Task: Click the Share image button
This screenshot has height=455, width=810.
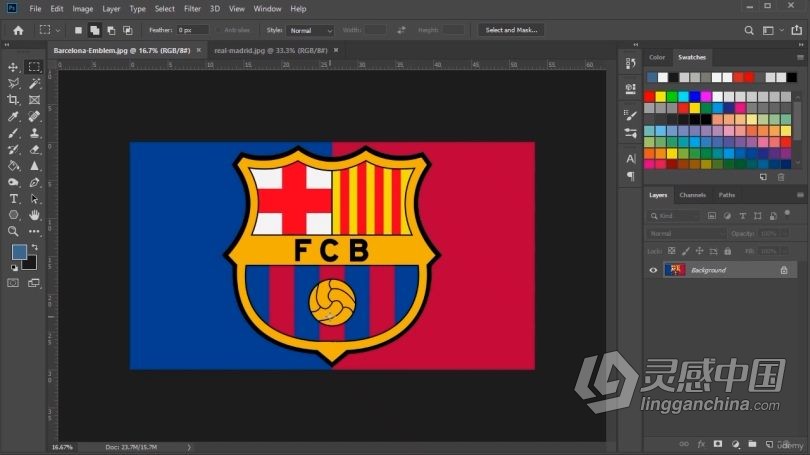Action: 797,30
